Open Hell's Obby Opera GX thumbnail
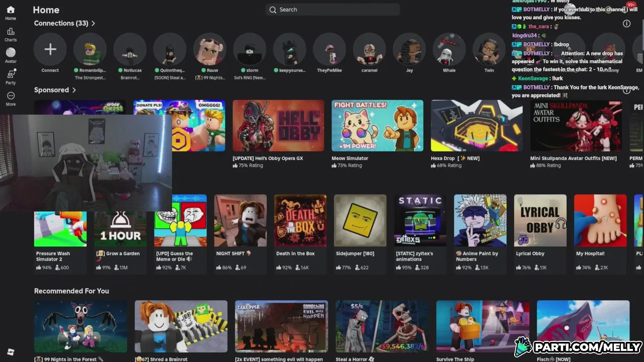 [x=278, y=126]
